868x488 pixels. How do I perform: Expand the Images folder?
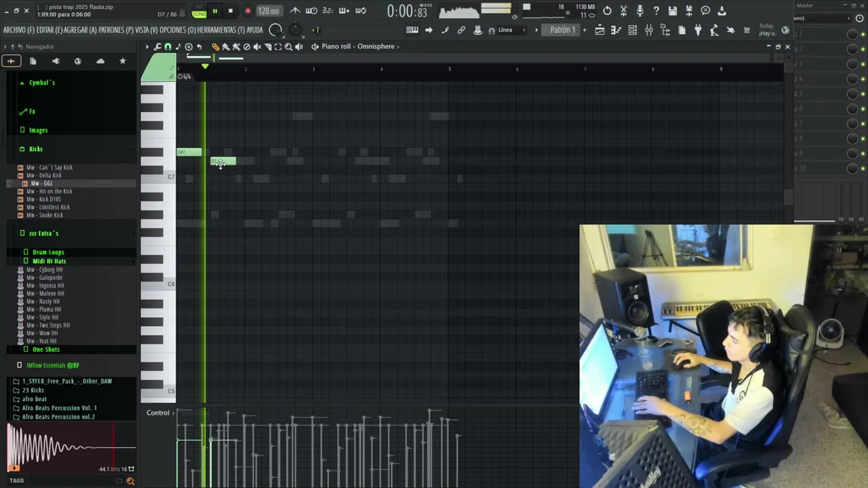(x=38, y=130)
